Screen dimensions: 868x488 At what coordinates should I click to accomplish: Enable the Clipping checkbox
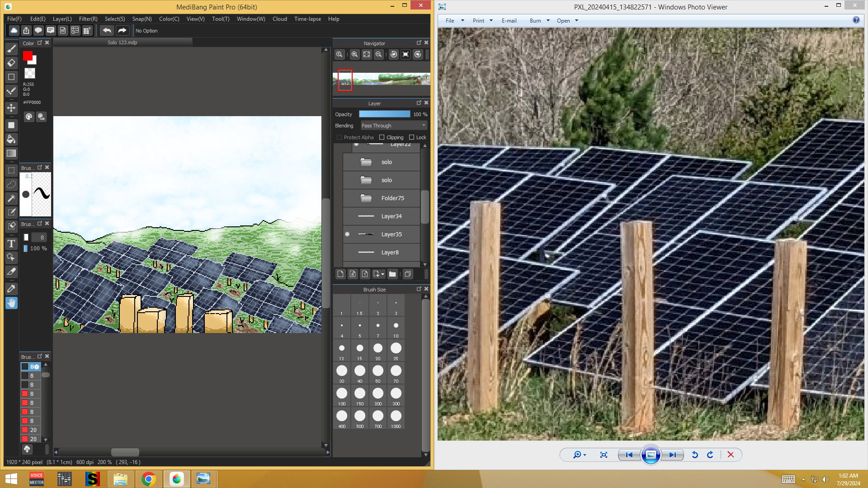pos(382,137)
